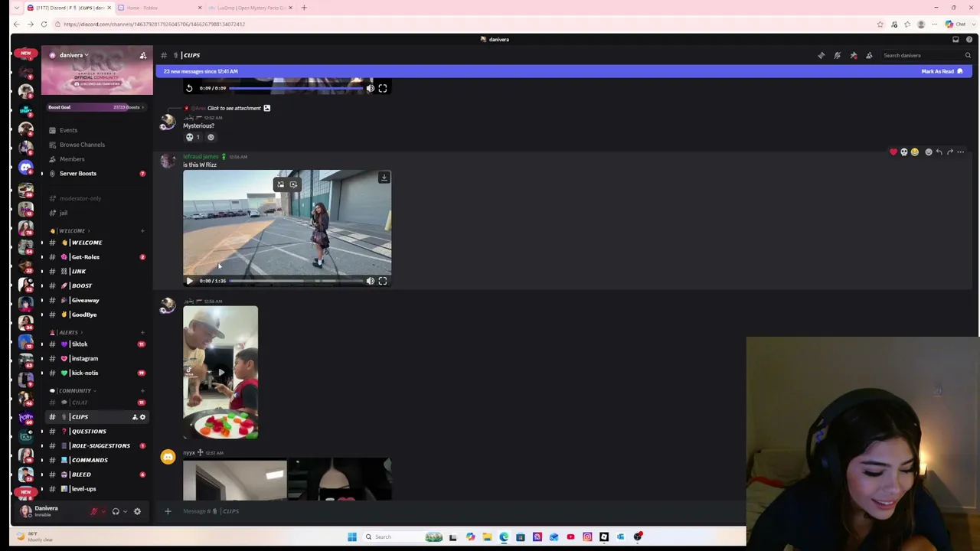Toggle the microphone mute button
The image size is (980, 551).
[x=94, y=511]
